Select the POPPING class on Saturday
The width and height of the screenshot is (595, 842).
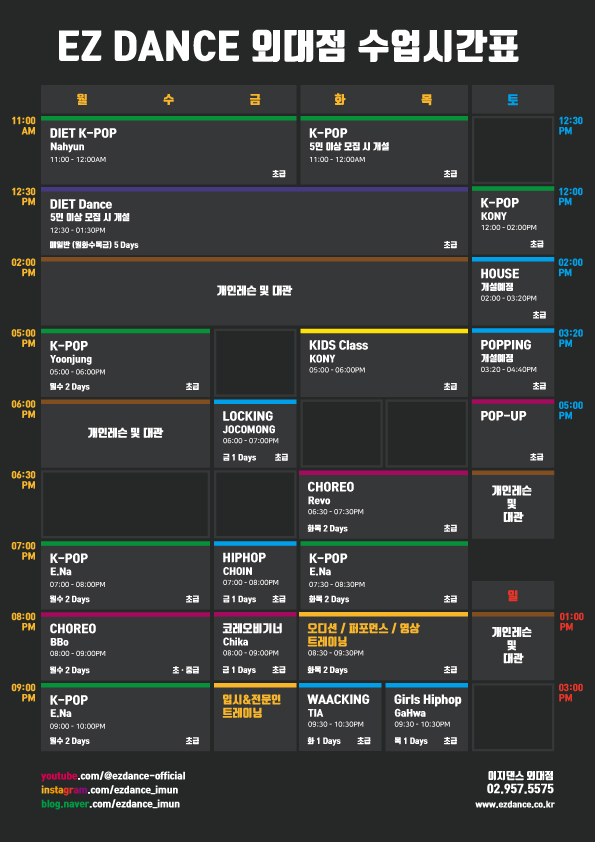click(513, 363)
